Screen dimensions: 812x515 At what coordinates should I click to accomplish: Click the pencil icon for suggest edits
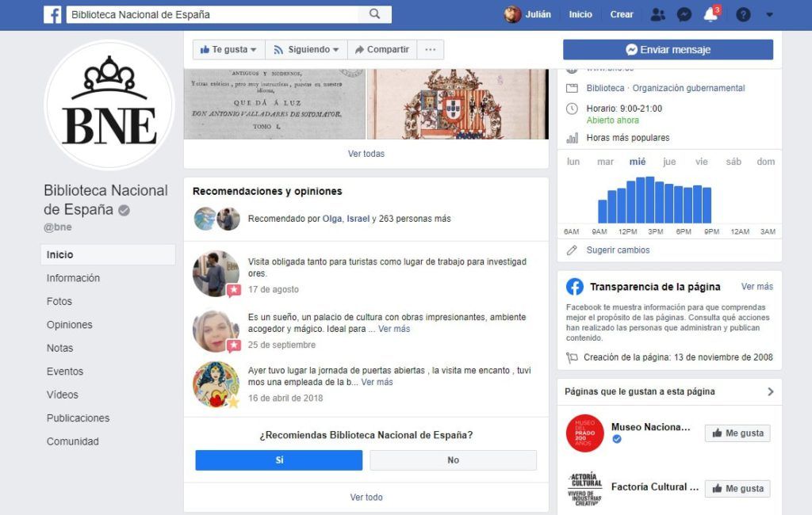572,250
